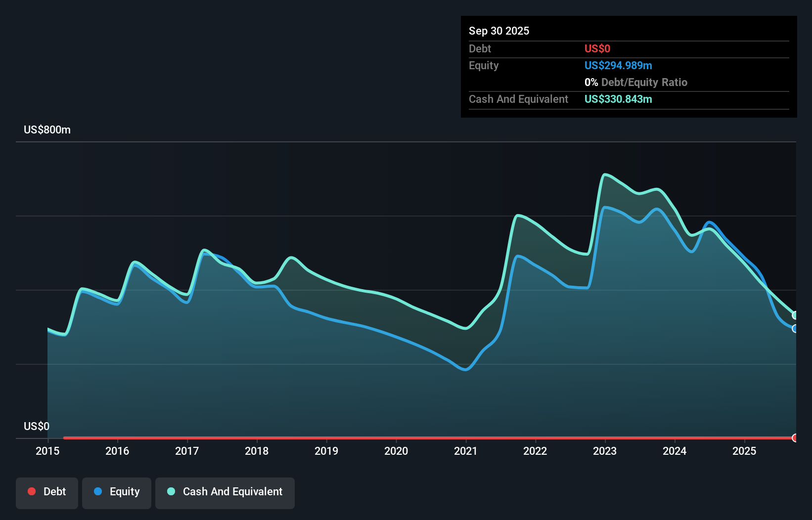Click the Debt/Equity Ratio label
The height and width of the screenshot is (520, 812).
point(644,82)
